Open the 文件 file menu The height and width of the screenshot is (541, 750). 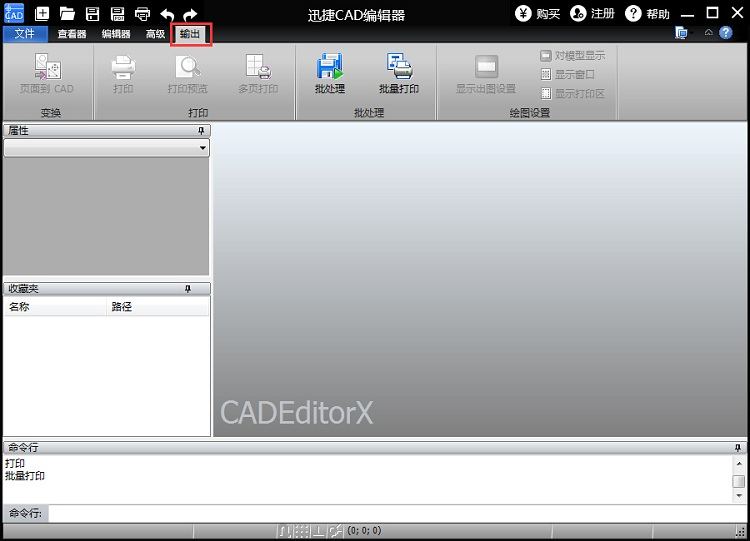tap(25, 34)
